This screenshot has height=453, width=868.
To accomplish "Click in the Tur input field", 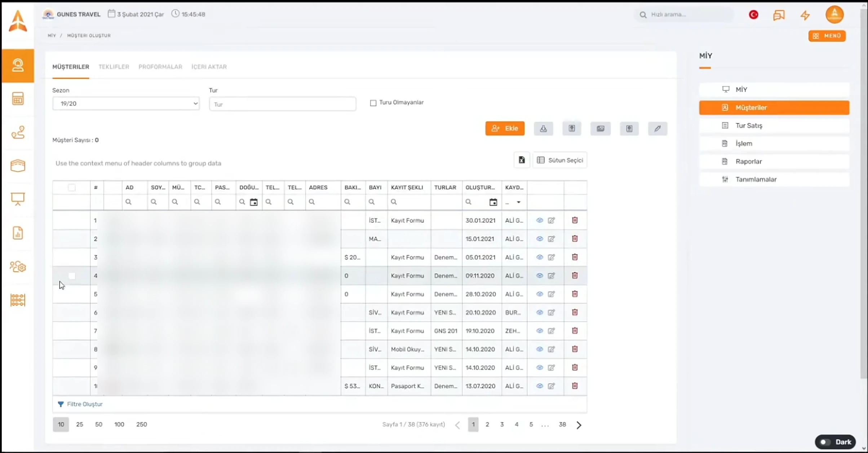I will pyautogui.click(x=282, y=104).
